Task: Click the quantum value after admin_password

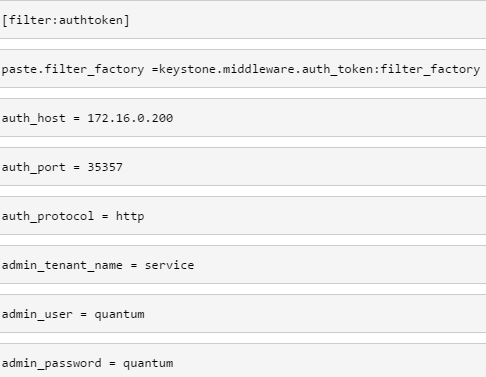Action: 148,364
